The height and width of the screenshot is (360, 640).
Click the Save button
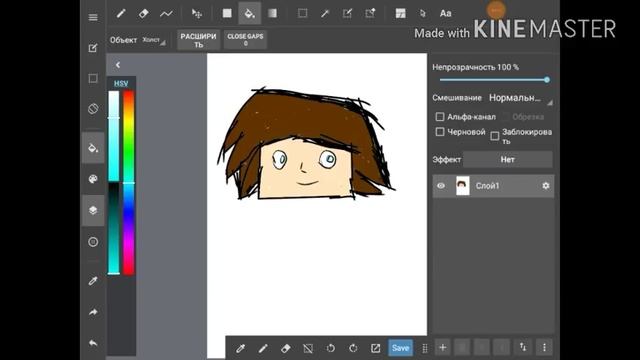400,348
